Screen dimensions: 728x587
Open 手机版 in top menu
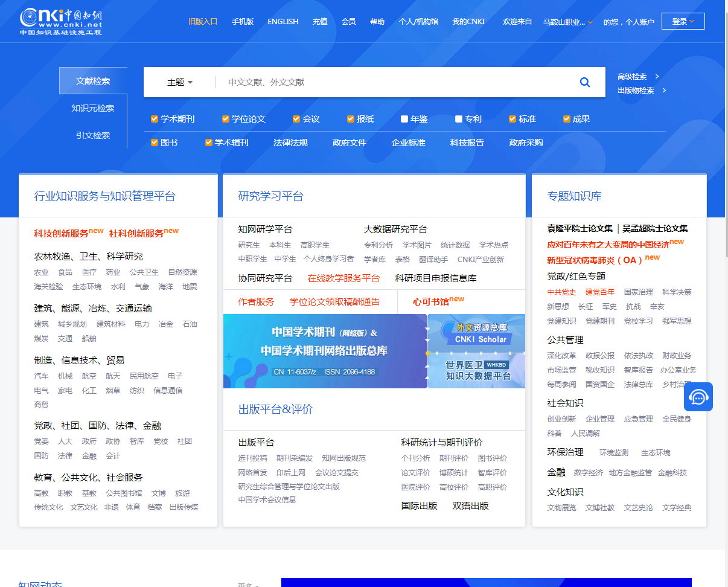click(x=243, y=21)
